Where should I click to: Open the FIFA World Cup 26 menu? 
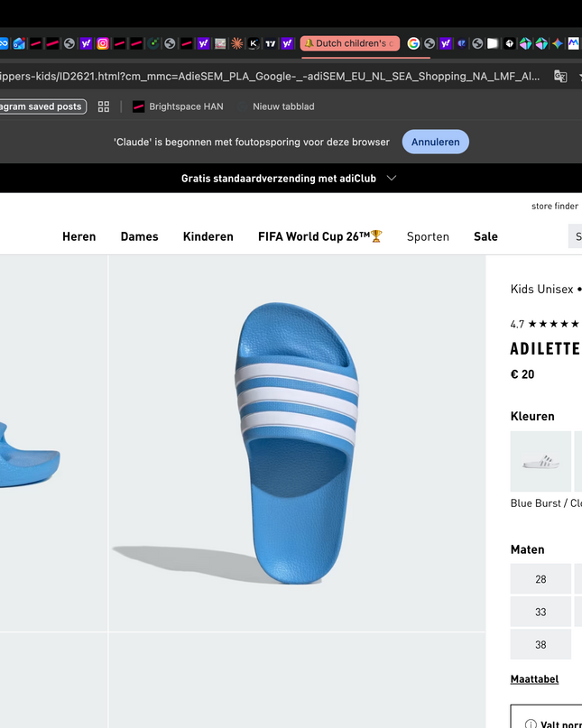coord(320,236)
